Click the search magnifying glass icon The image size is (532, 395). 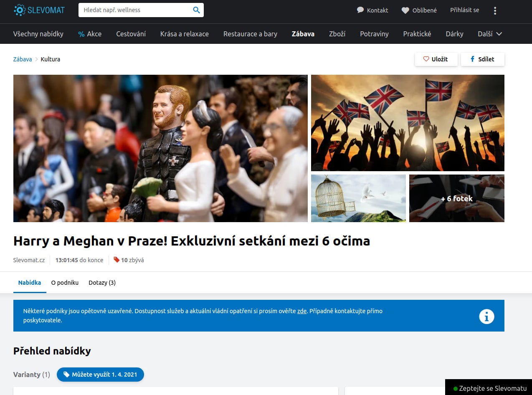click(195, 9)
